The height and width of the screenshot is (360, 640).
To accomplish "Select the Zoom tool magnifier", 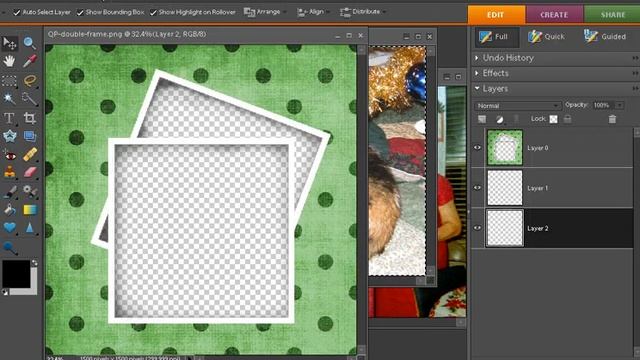I will coord(29,43).
